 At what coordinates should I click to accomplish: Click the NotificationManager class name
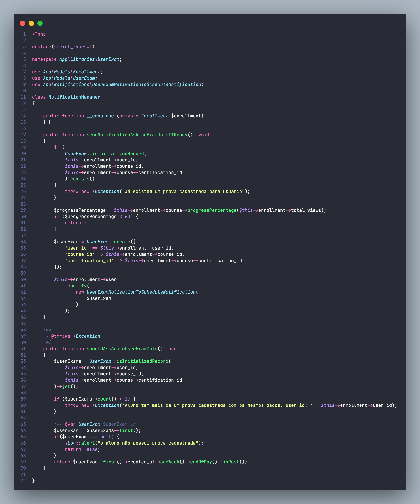(x=74, y=97)
